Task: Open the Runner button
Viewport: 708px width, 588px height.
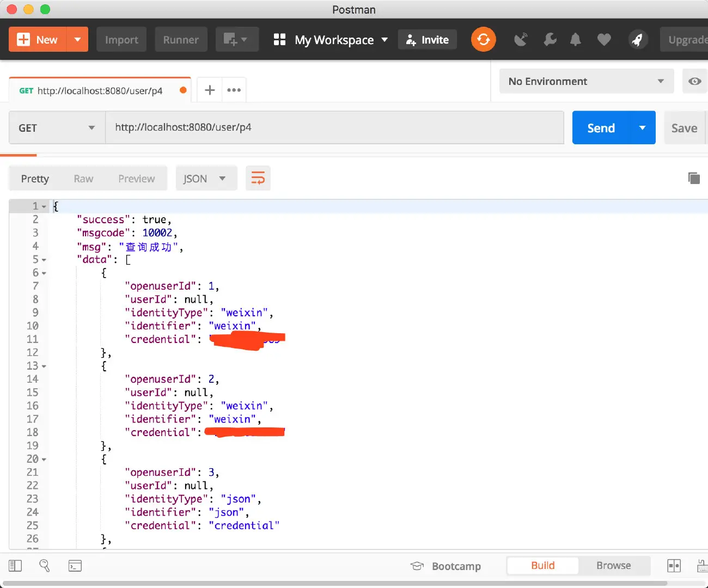Action: coord(181,40)
